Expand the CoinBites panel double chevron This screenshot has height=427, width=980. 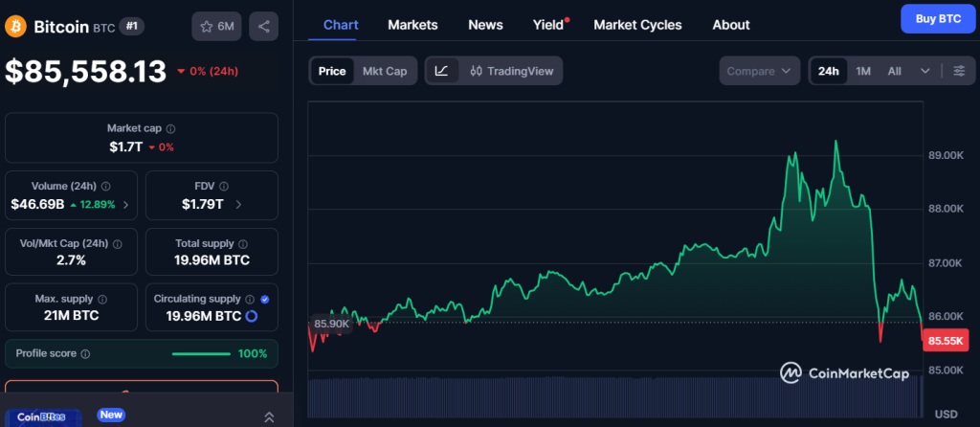coord(269,417)
